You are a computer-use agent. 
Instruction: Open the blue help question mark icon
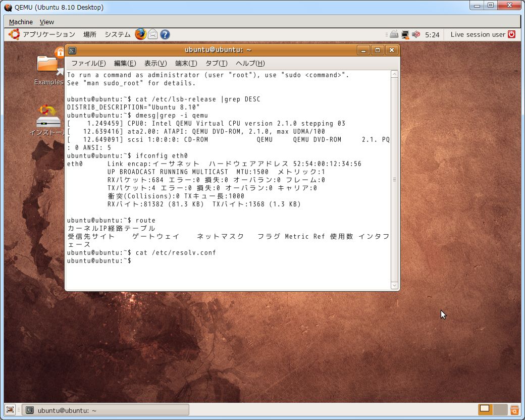[165, 34]
